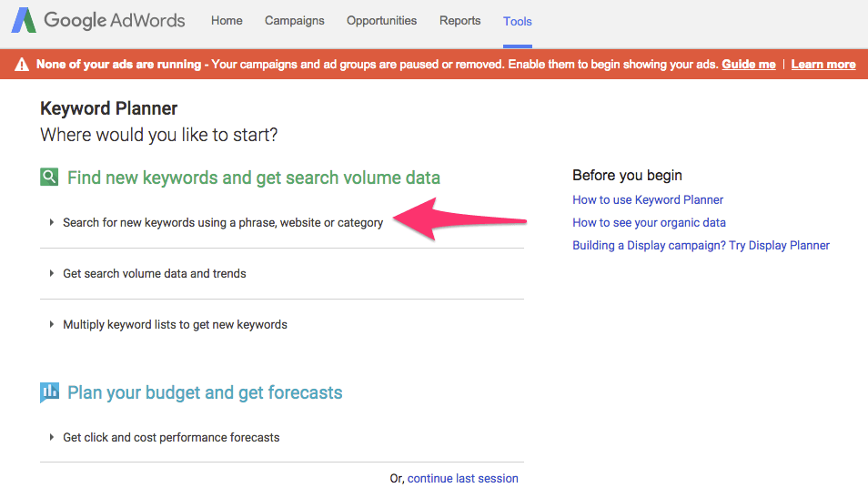Click the Google AdWords logo icon
The height and width of the screenshot is (488, 868).
24,21
